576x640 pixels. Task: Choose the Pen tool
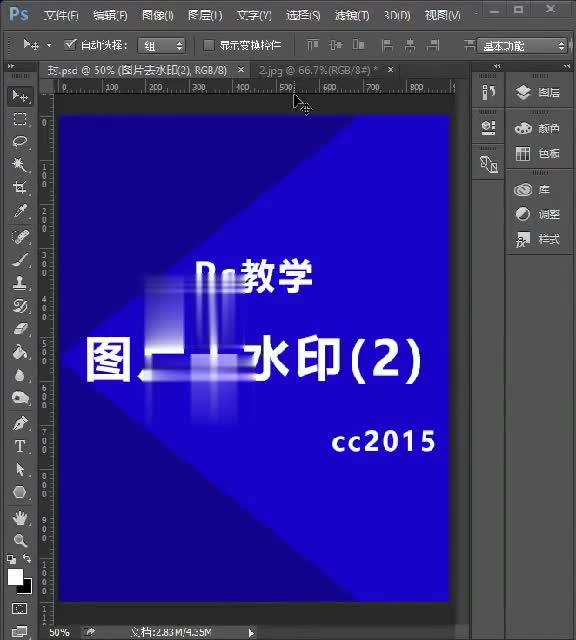click(20, 423)
